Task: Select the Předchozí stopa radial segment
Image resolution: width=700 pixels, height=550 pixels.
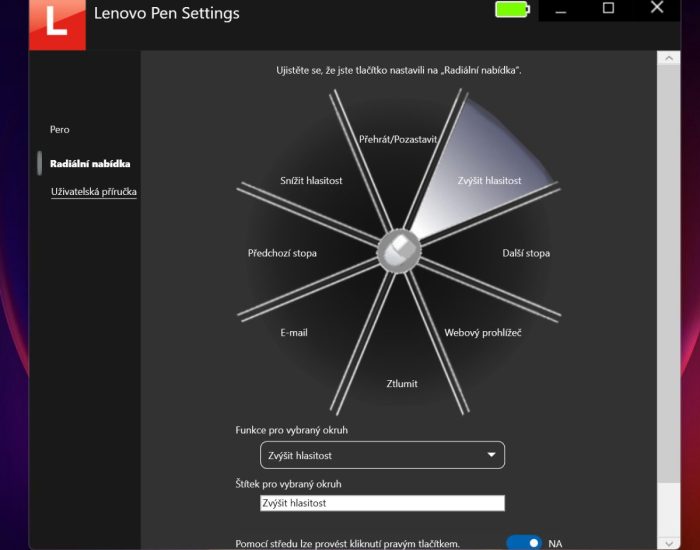Action: click(282, 253)
